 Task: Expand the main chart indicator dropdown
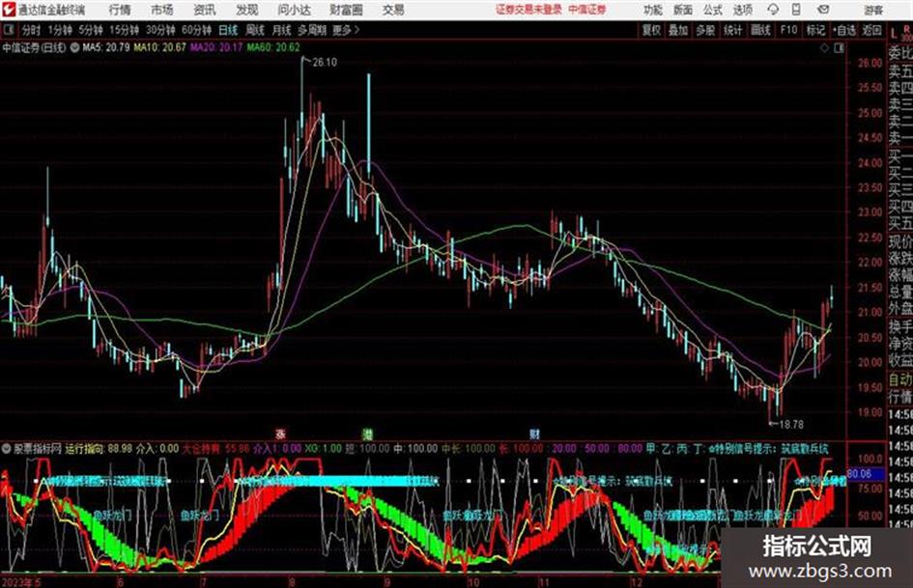(74, 47)
